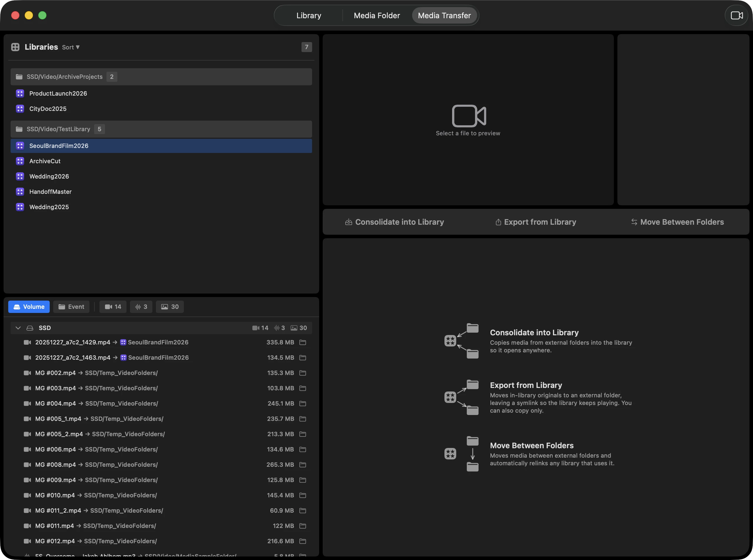Select the ProductLaunch2026 library
The width and height of the screenshot is (753, 560).
click(161, 94)
